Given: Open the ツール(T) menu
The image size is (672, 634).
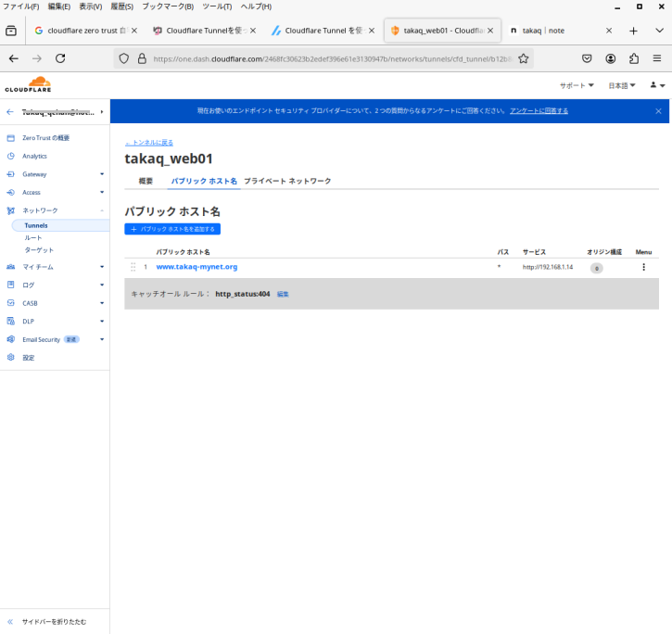Looking at the screenshot, I should tap(217, 6).
